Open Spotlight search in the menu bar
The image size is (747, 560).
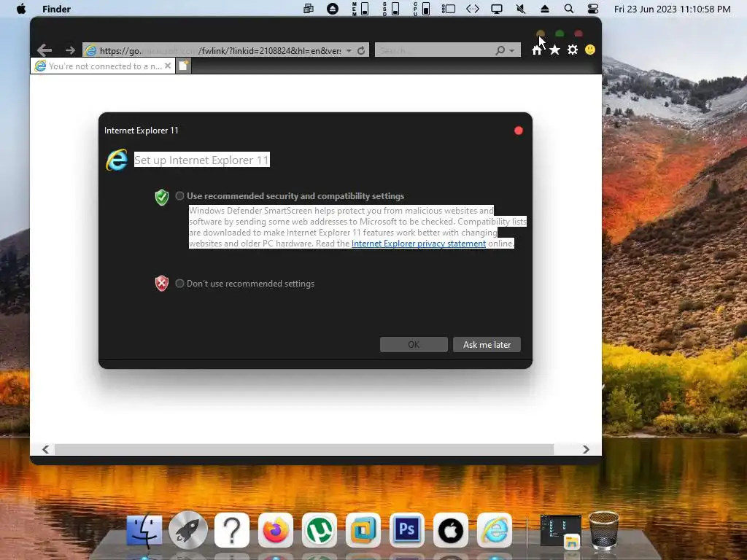pyautogui.click(x=568, y=9)
